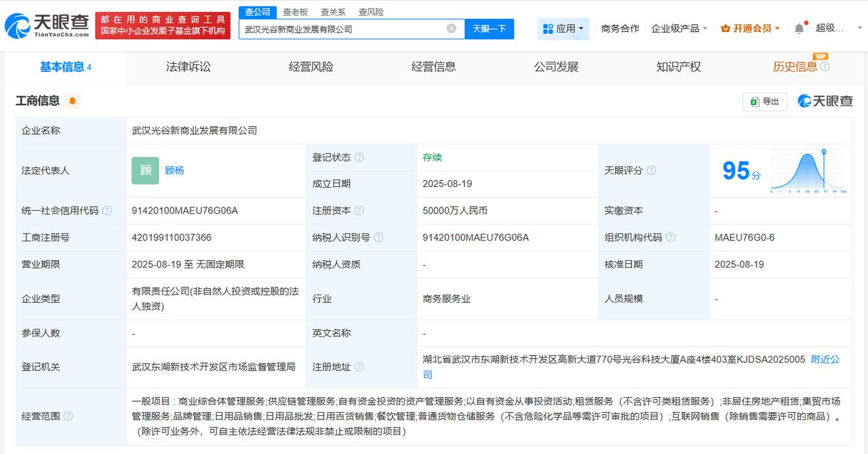This screenshot has width=868, height=454.
Task: Open the 应用 apps dropdown
Action: tap(564, 28)
